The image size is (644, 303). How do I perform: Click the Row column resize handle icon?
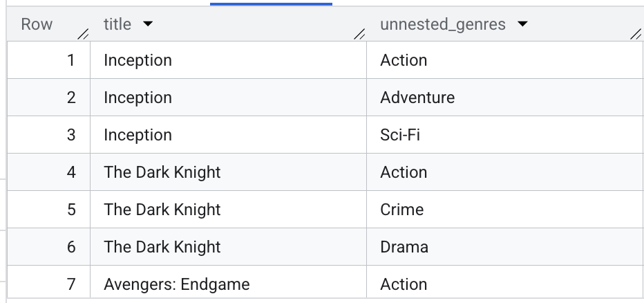pyautogui.click(x=83, y=34)
